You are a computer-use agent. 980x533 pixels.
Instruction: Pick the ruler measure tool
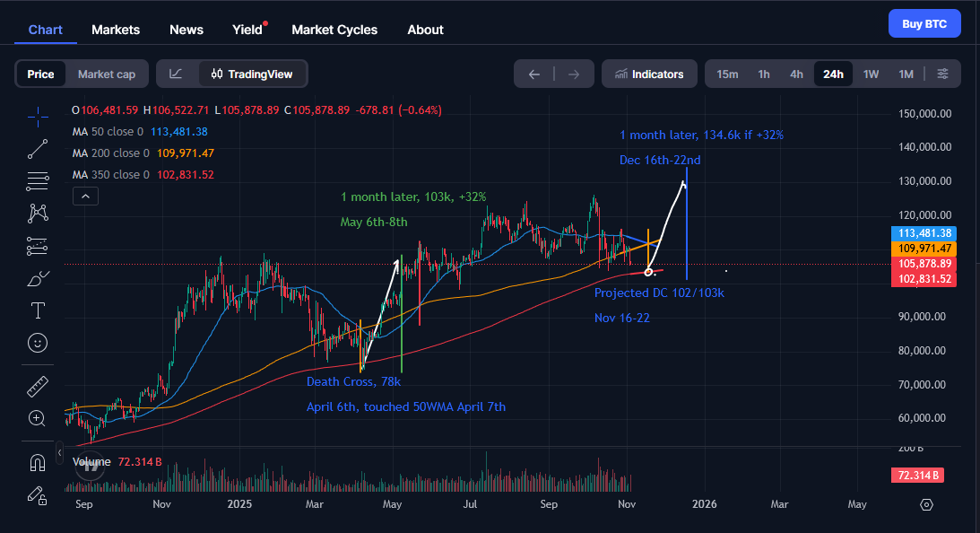(38, 386)
